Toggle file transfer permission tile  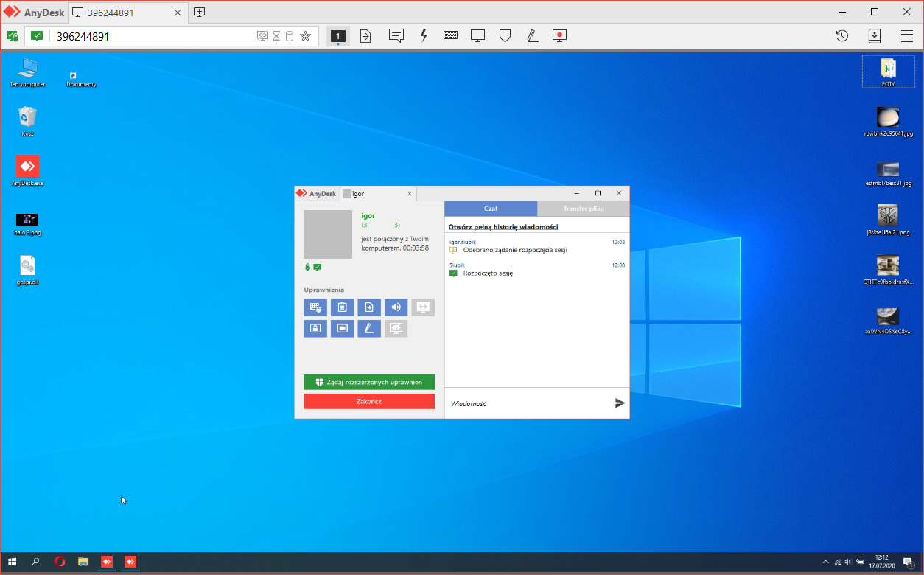tap(369, 307)
